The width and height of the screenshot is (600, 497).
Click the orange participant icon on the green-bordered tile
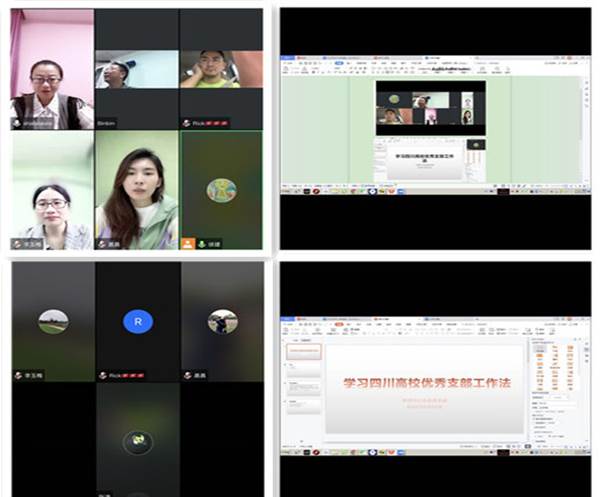click(x=188, y=243)
